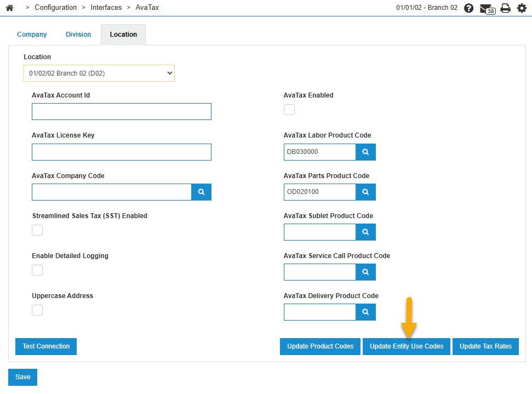Tick the Uppercase Address checkbox
This screenshot has width=532, height=394.
tap(37, 310)
